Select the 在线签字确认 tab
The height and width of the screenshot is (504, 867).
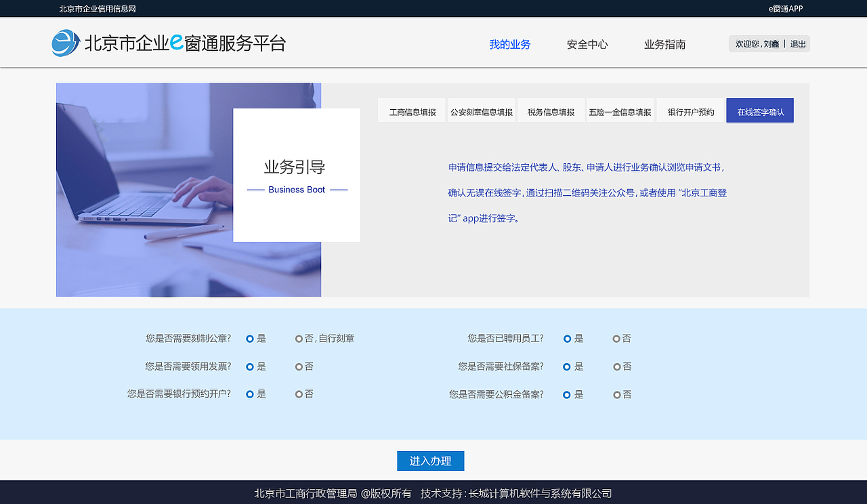(759, 110)
